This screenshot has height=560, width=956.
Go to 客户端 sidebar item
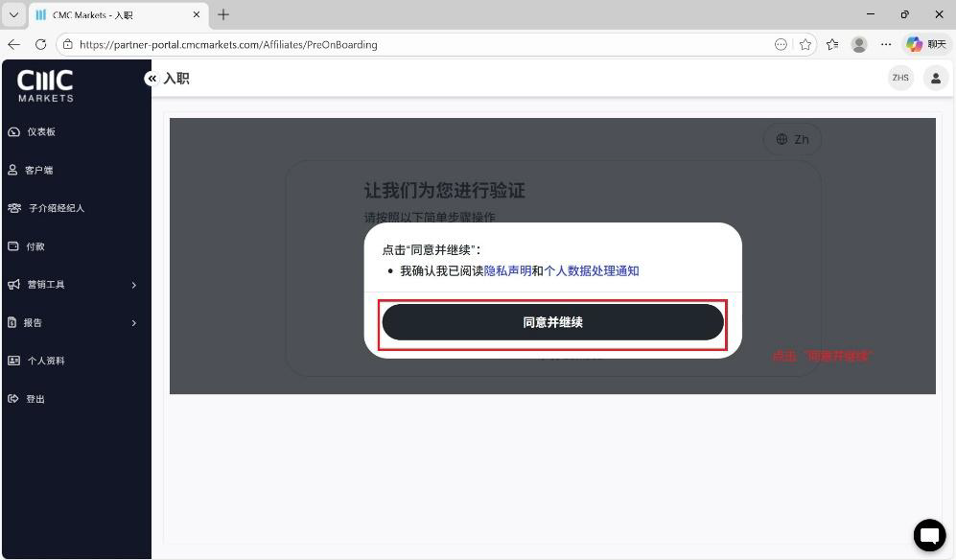click(x=38, y=171)
